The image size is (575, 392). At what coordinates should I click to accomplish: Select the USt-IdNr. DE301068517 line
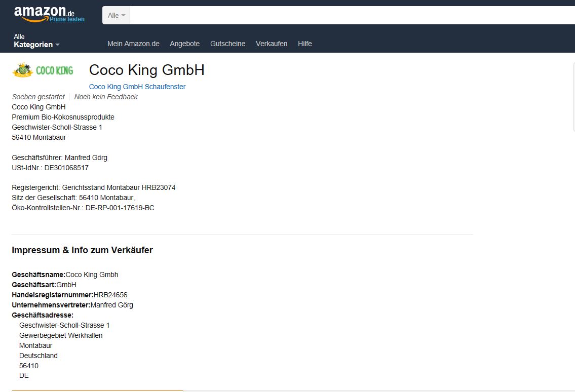50,168
